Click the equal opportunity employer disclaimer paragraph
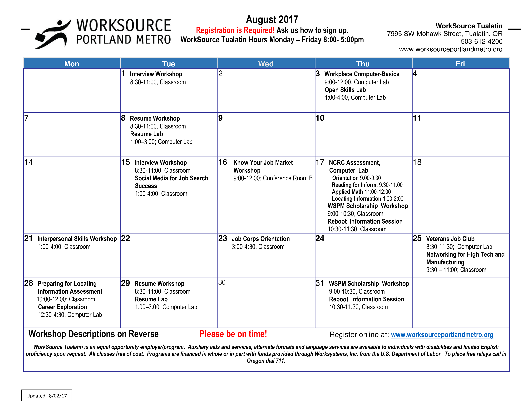This screenshot has width=532, height=411. point(266,354)
